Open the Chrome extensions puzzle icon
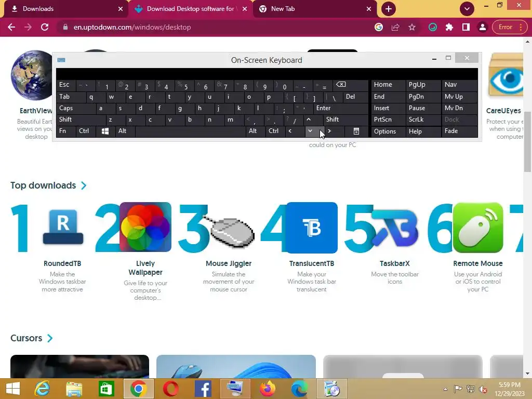Image resolution: width=532 pixels, height=399 pixels. (x=449, y=27)
